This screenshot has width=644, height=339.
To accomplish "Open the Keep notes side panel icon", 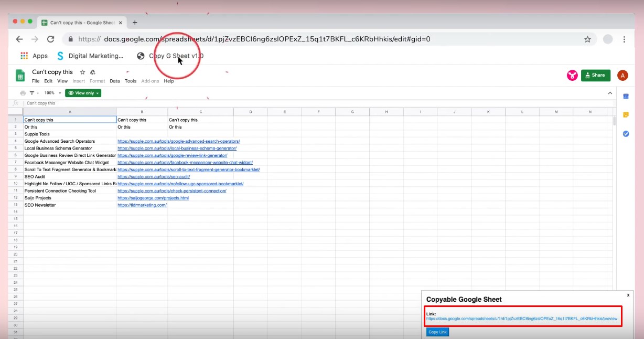I will click(x=626, y=115).
